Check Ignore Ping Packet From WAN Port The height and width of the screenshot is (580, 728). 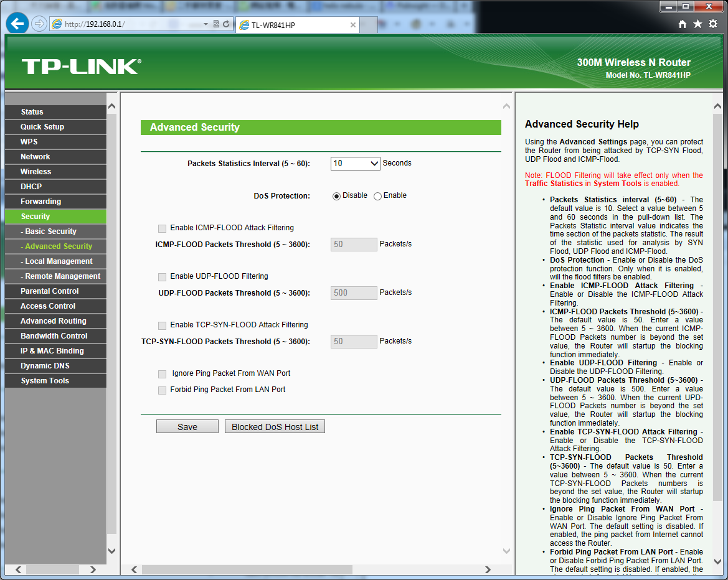(x=163, y=374)
